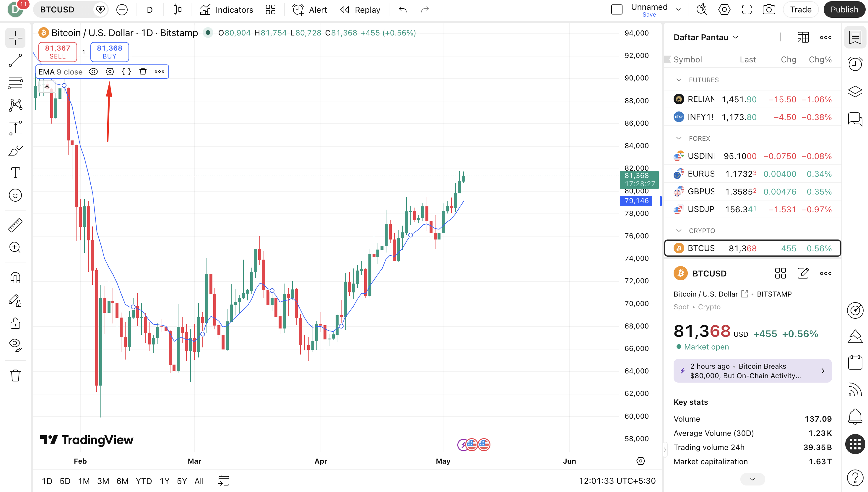868x492 pixels.
Task: Open the Bitcoin Breaks $80,000 news item
Action: (x=752, y=371)
